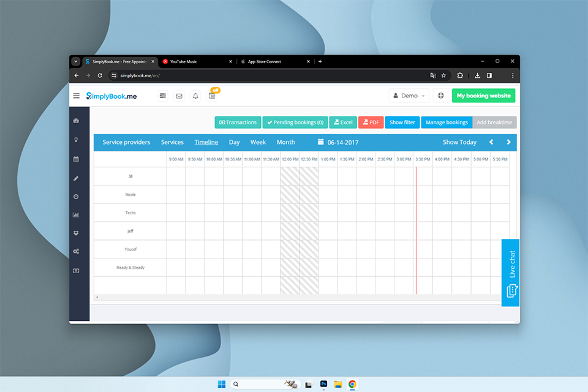This screenshot has width=588, height=392.
Task: Click the SimplyBook.me logo
Action: [x=111, y=96]
